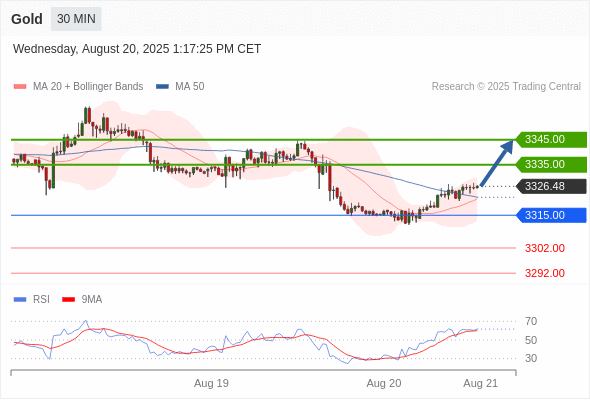Click the blue upward forecast arrow

tap(497, 163)
